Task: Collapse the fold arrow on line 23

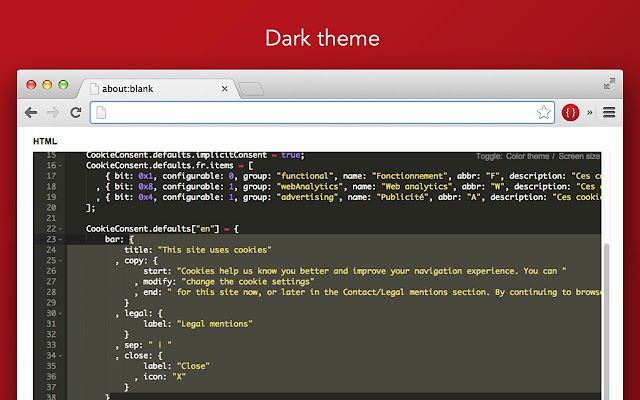Action: [60, 240]
